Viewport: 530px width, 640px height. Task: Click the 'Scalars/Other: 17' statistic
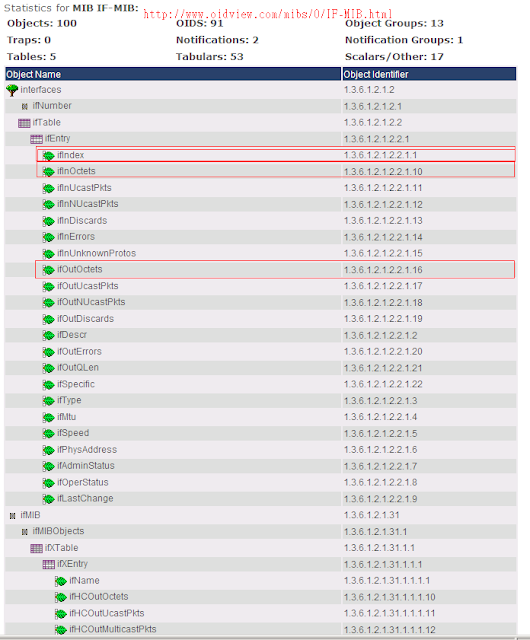point(394,57)
